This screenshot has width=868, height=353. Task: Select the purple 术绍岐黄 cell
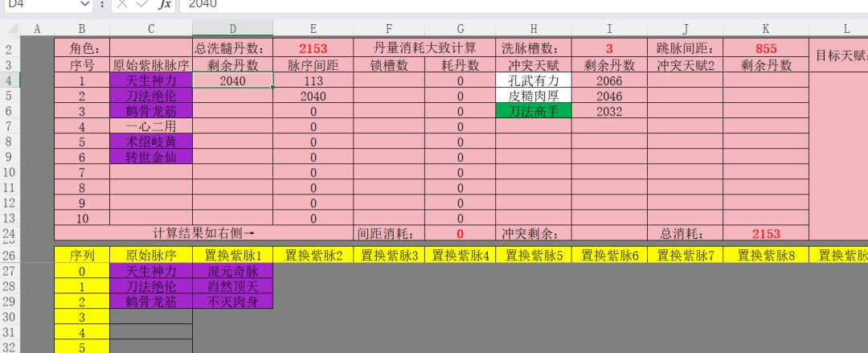151,142
